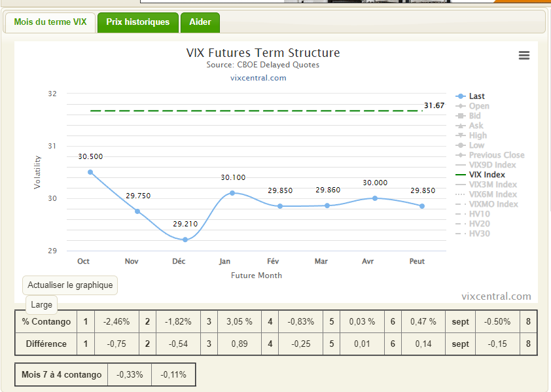Click the VIX Futures Term Structure title
Screen dimensions: 551x392
coord(263,53)
